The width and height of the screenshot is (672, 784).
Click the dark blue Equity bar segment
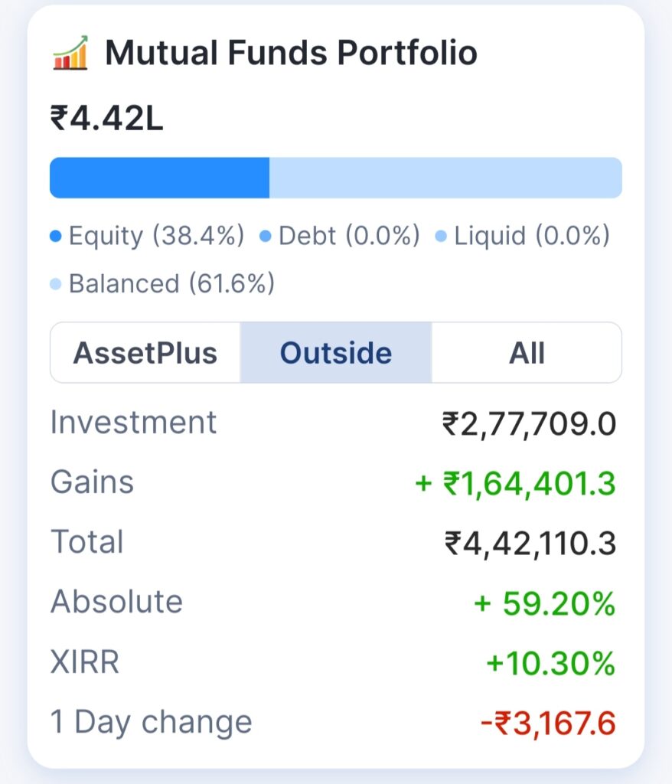click(159, 178)
